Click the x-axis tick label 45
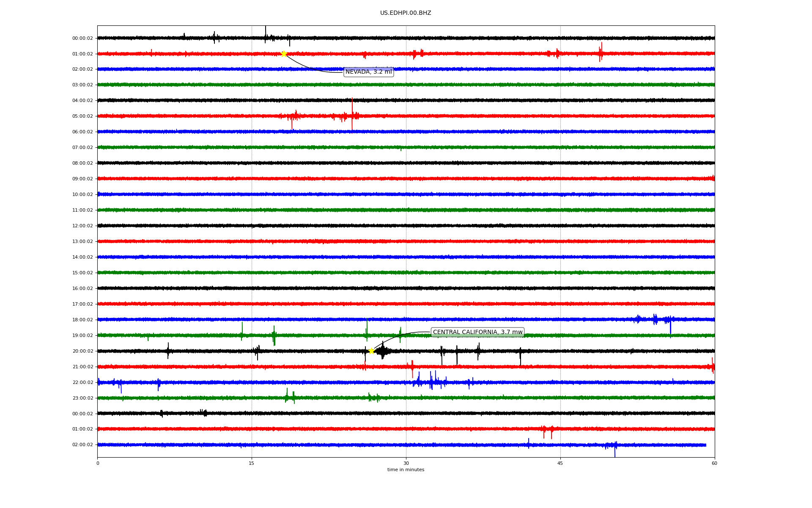The image size is (812, 508). tap(560, 463)
